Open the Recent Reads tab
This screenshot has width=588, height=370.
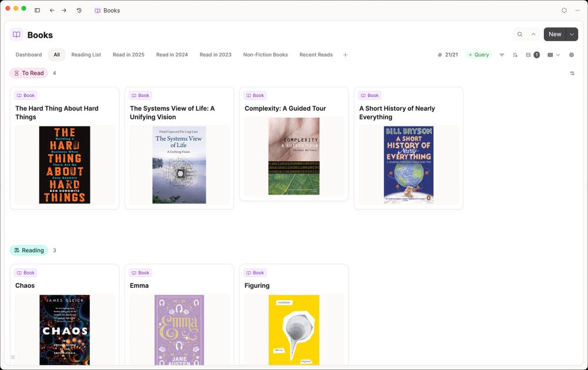316,55
